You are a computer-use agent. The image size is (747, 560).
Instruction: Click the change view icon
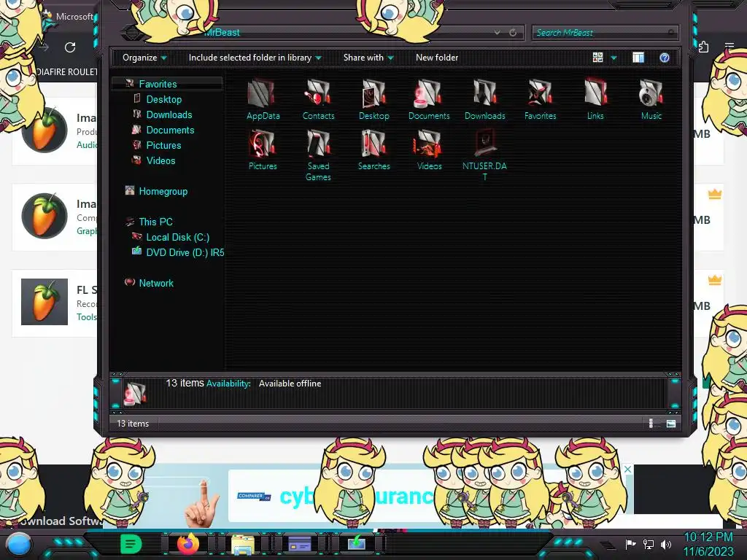[x=597, y=58]
